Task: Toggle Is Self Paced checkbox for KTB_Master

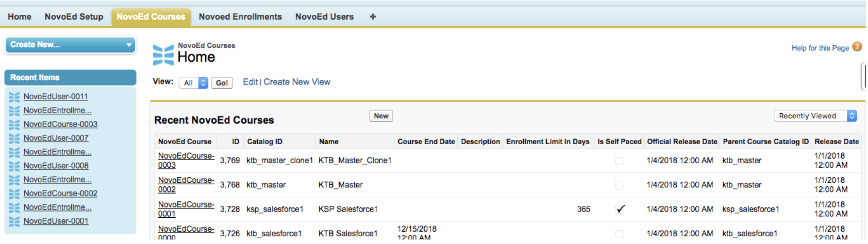Action: (x=619, y=185)
